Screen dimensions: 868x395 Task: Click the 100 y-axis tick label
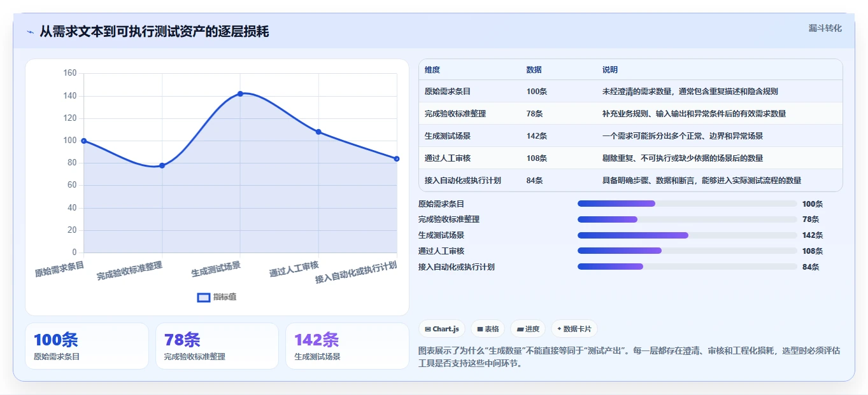pos(70,141)
